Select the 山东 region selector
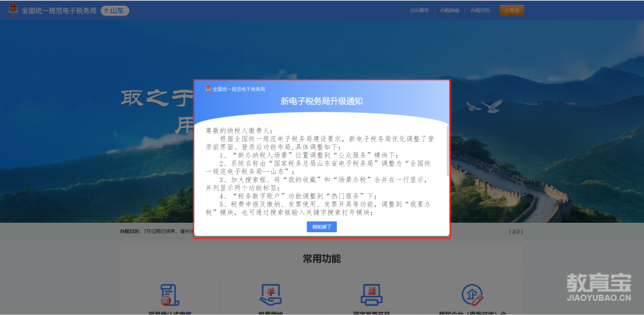 (115, 11)
